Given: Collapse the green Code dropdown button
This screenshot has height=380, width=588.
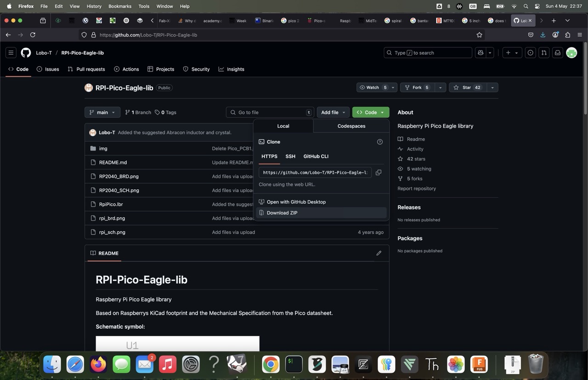Looking at the screenshot, I should (370, 112).
